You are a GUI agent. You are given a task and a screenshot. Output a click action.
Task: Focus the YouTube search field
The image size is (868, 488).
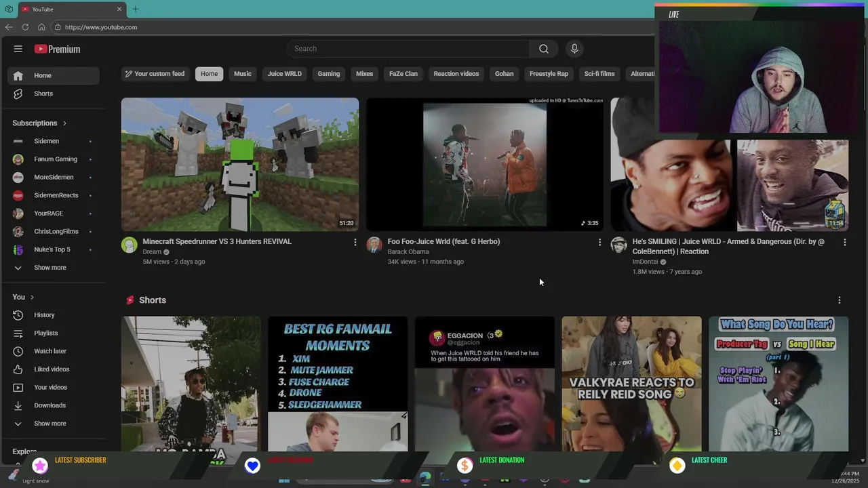click(408, 49)
